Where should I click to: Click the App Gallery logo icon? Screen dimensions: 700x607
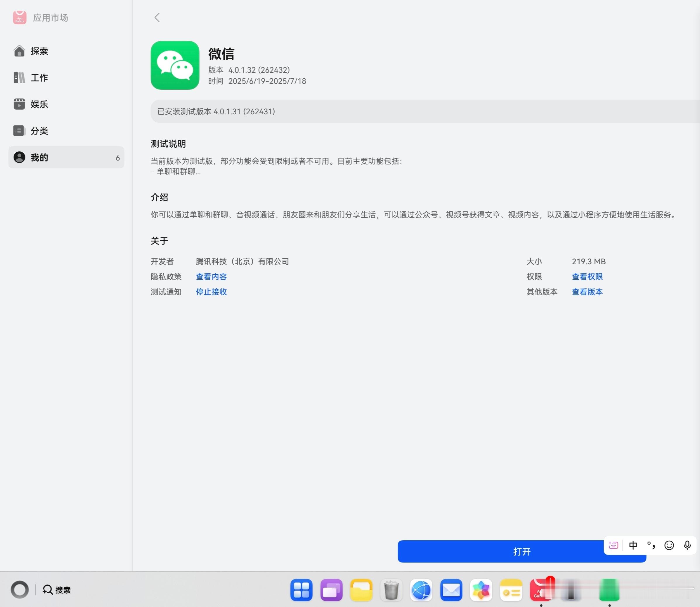tap(20, 18)
